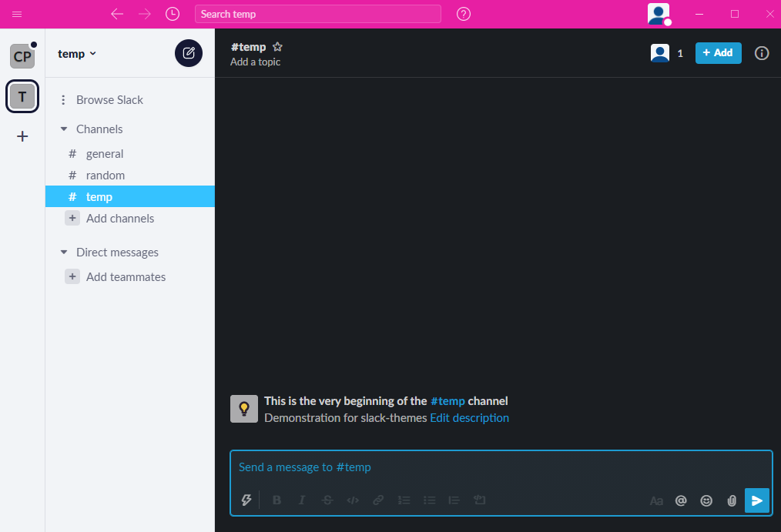Open the hamburger menu in title bar
Image resolution: width=781 pixels, height=532 pixels.
17,14
